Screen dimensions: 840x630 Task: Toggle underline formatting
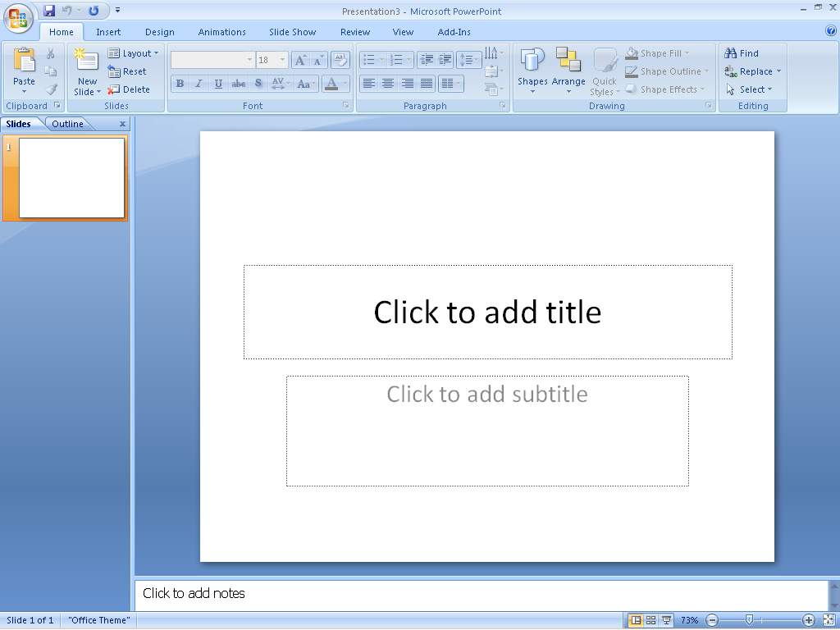(x=218, y=84)
